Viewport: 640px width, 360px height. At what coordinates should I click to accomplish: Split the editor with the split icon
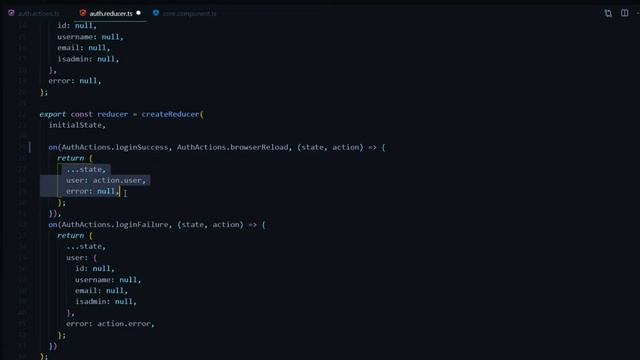(624, 13)
